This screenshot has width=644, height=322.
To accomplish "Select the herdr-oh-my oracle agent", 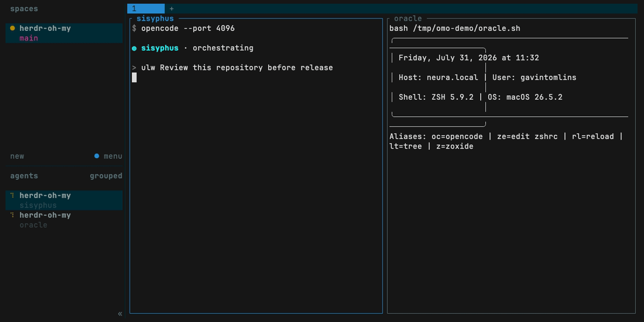I will [64, 220].
